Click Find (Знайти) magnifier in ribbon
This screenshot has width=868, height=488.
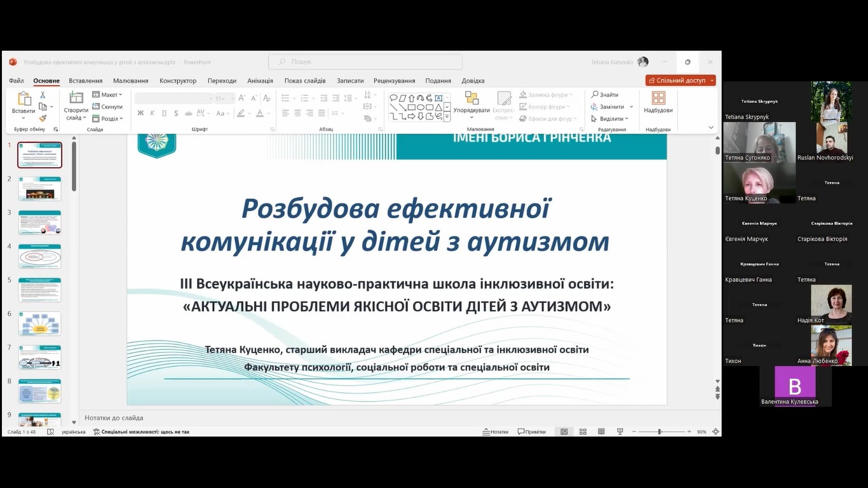pyautogui.click(x=604, y=95)
